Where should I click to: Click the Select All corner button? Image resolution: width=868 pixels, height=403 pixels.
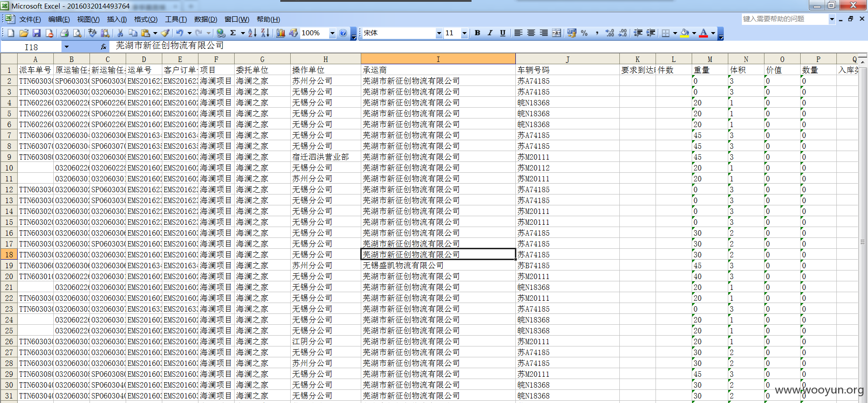tap(9, 59)
